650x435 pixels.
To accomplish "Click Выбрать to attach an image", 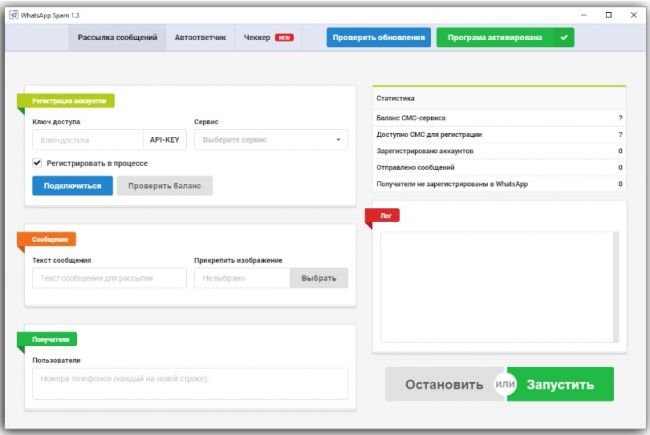I will point(319,278).
